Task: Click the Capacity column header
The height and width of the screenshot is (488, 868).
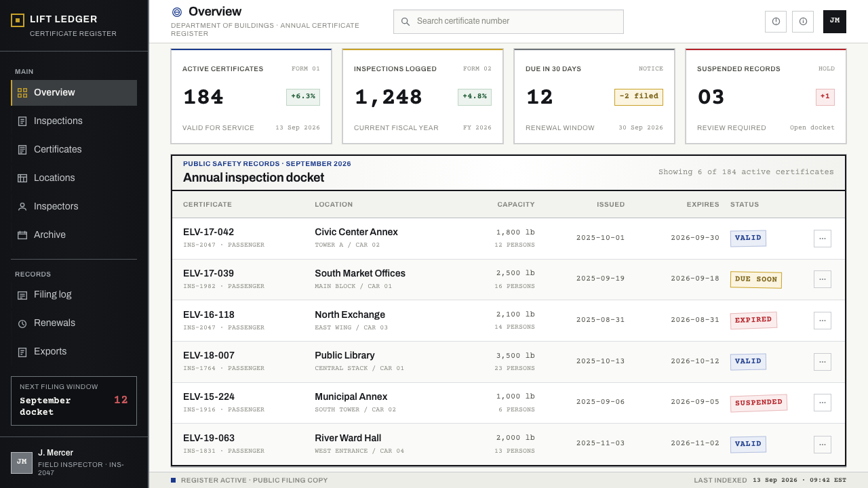Action: [x=516, y=205]
